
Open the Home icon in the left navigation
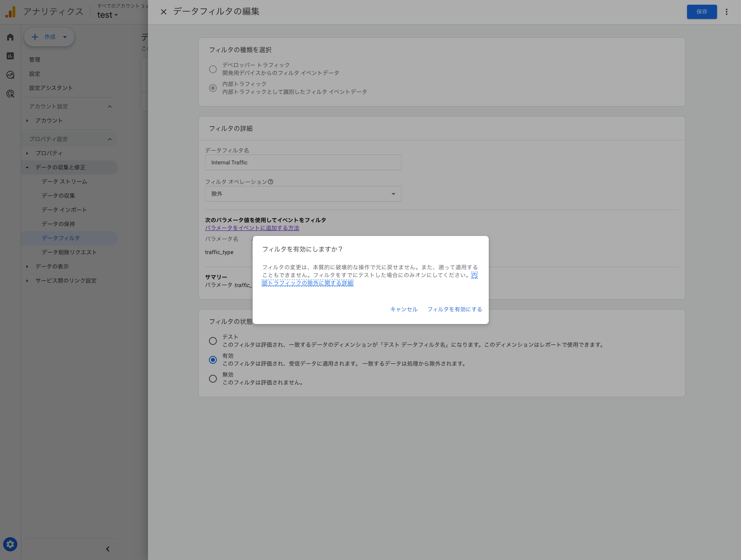coord(10,37)
